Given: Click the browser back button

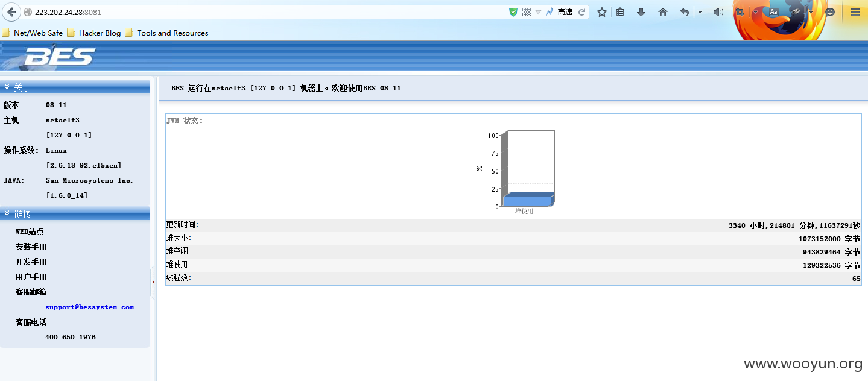Looking at the screenshot, I should click(11, 12).
